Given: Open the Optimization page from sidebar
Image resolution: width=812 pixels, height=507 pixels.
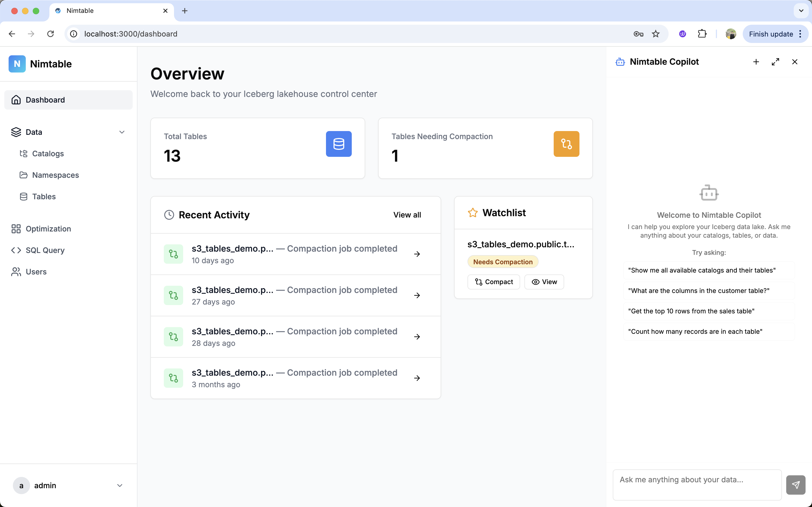Looking at the screenshot, I should pos(48,229).
